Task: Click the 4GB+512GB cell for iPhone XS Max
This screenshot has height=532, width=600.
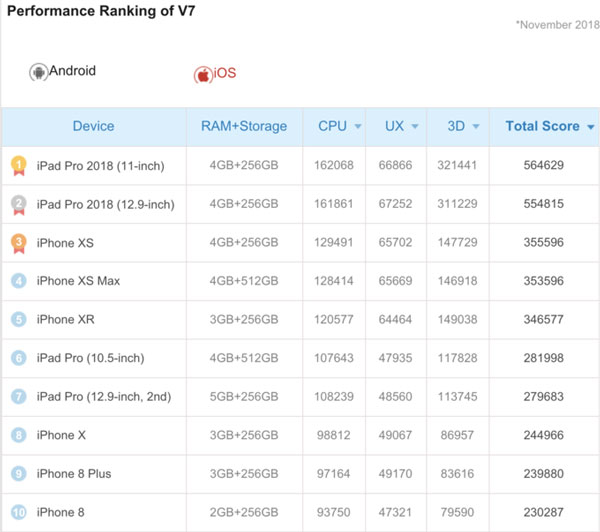Action: pyautogui.click(x=244, y=281)
